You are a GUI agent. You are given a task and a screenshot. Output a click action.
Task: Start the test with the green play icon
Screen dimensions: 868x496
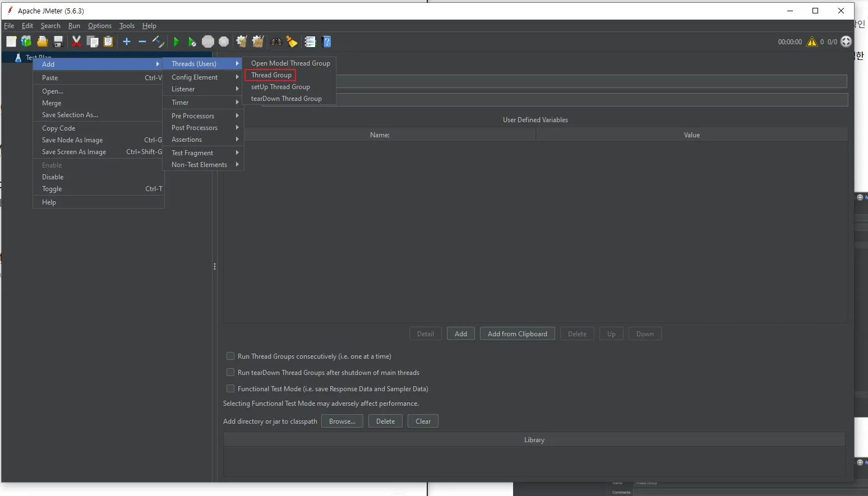tap(177, 41)
